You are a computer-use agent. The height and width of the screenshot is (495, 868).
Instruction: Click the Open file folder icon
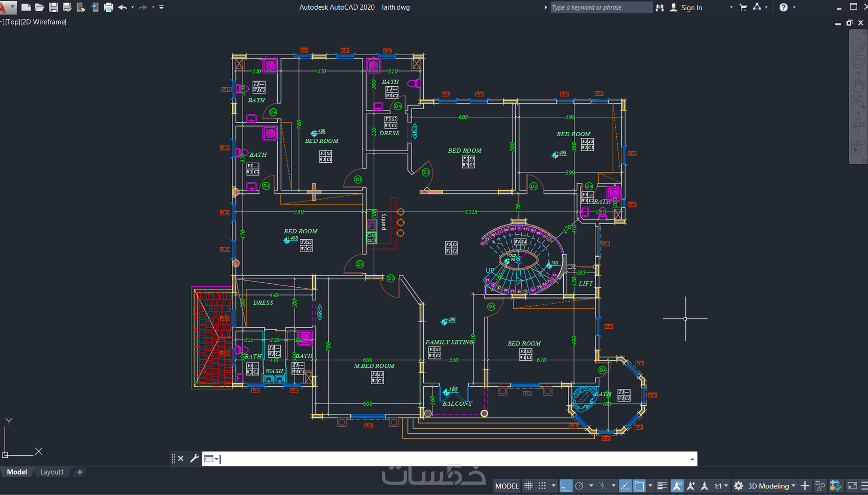(39, 7)
